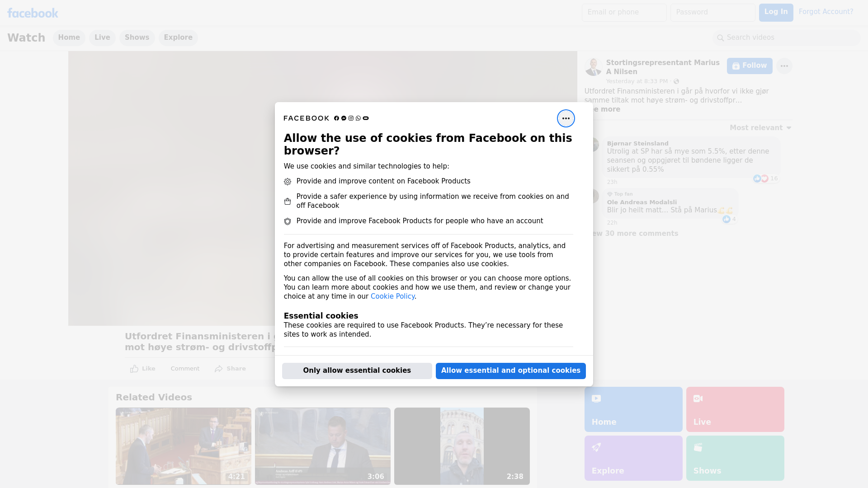Click the 23h timestamp under first comment
The width and height of the screenshot is (868, 488).
(612, 182)
